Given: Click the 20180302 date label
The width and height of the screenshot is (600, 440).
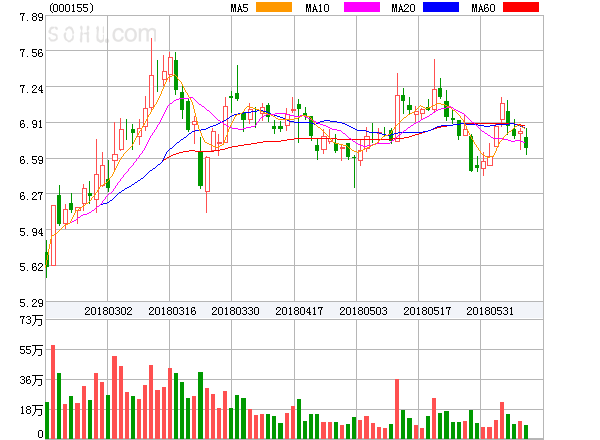Looking at the screenshot, I should [x=108, y=311].
